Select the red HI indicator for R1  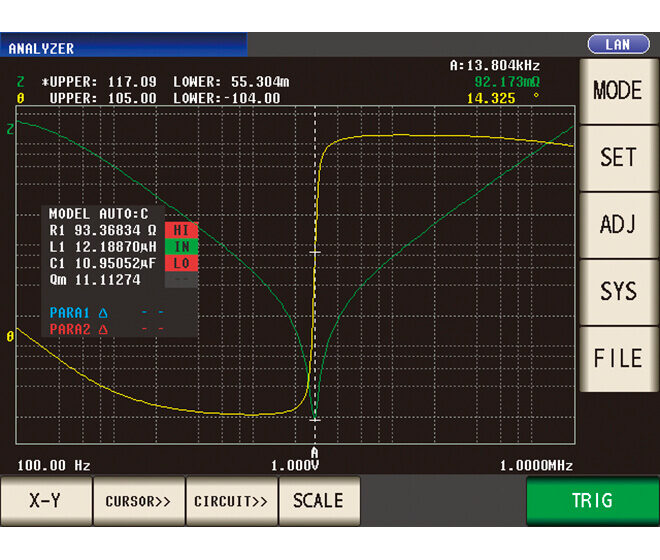[182, 229]
